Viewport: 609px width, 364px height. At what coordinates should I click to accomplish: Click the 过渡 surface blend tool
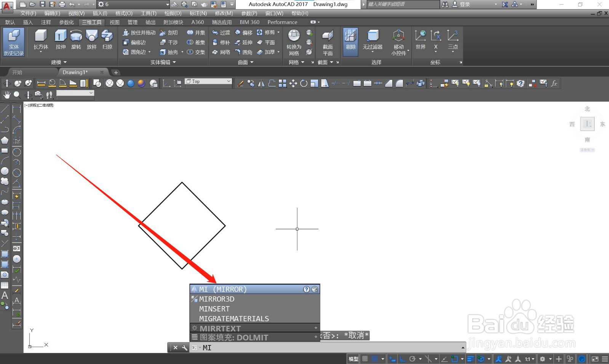(x=221, y=33)
